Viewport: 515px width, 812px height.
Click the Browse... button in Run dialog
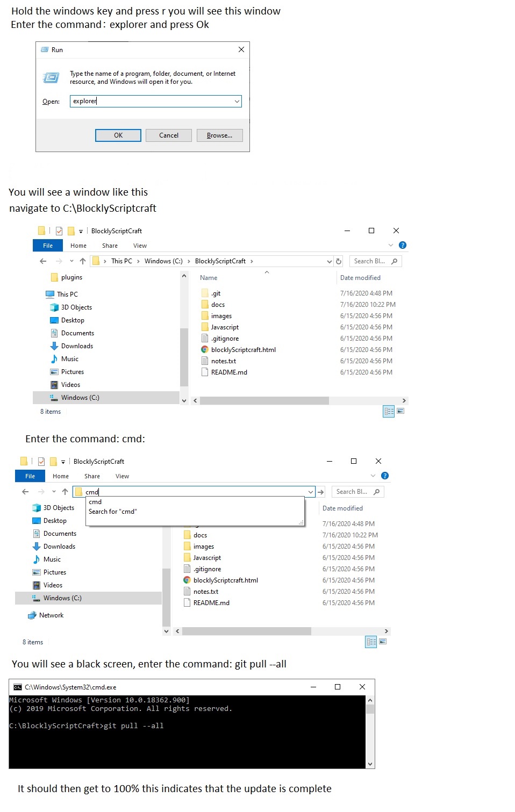coord(219,135)
